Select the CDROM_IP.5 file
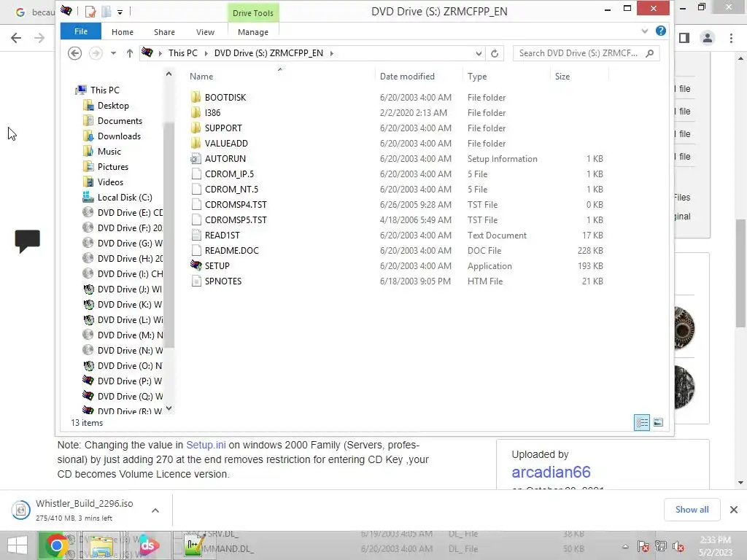Screen dimensions: 747x560 229,174
